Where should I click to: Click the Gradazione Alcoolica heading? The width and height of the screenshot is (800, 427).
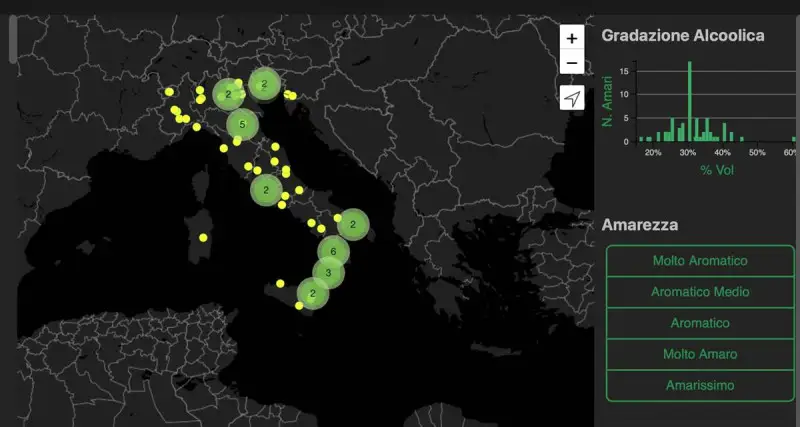tap(683, 36)
